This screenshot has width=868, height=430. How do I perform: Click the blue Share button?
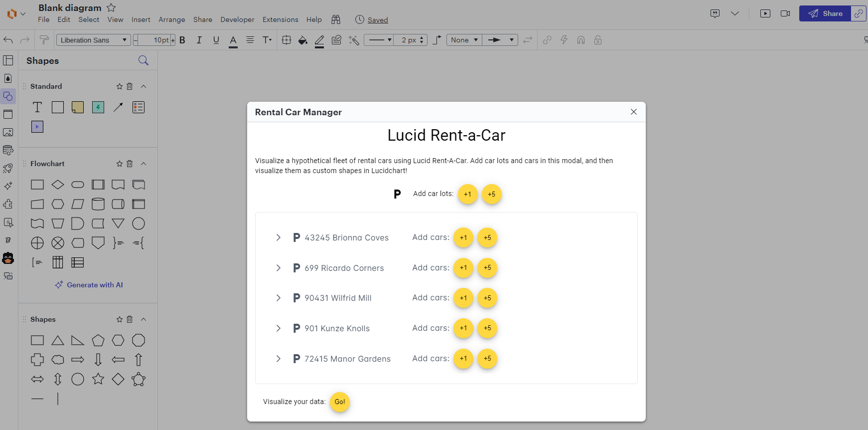[825, 13]
